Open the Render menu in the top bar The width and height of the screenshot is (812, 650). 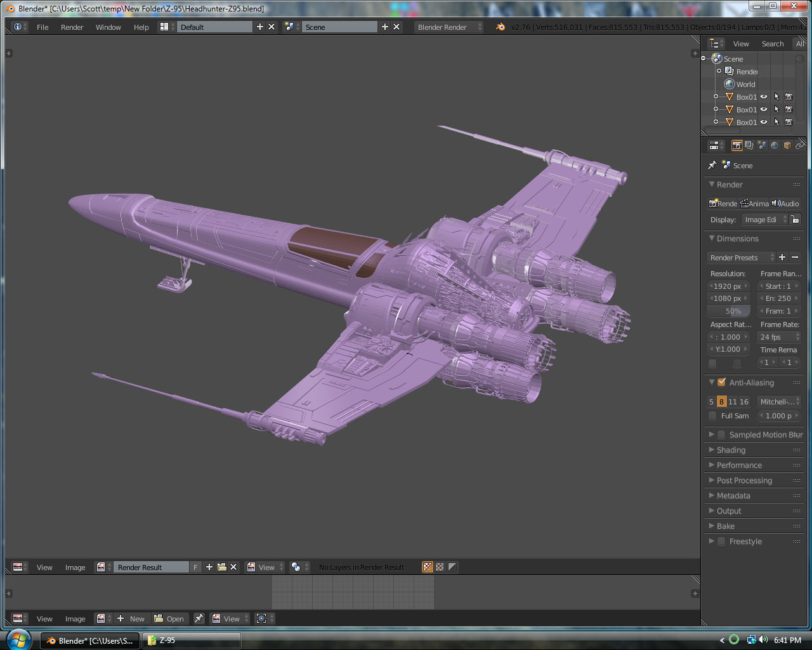(72, 27)
